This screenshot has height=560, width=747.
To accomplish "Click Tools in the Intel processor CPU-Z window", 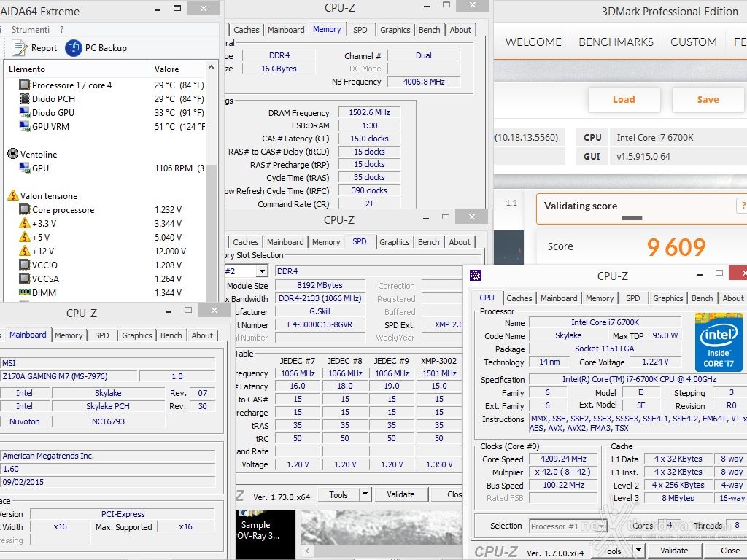I will 612,551.
